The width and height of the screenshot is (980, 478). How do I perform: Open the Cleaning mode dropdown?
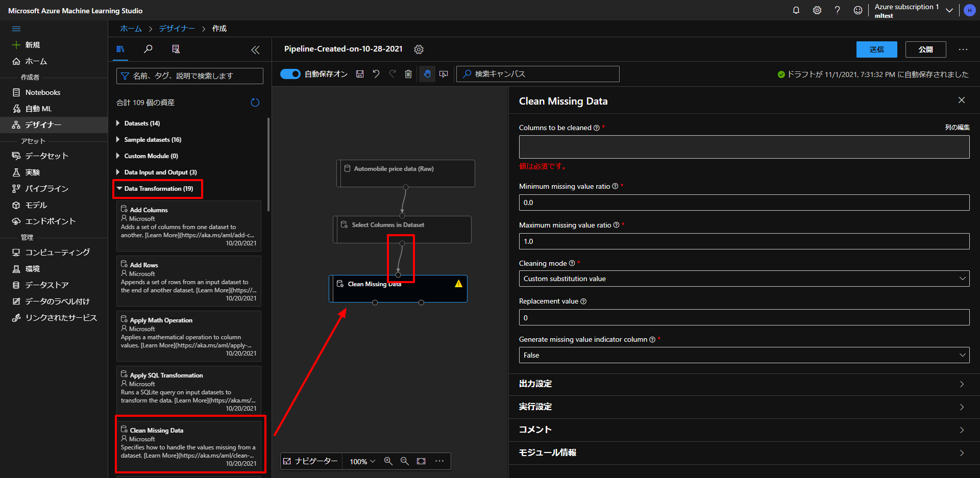(744, 279)
